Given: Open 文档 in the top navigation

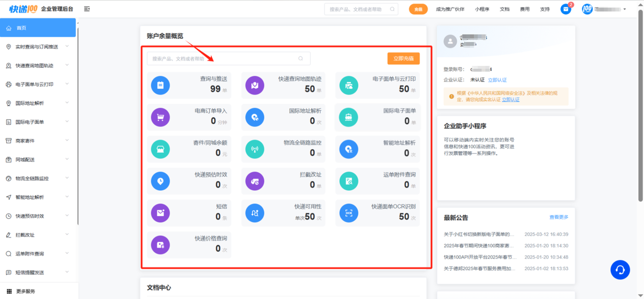Looking at the screenshot, I should click(505, 9).
